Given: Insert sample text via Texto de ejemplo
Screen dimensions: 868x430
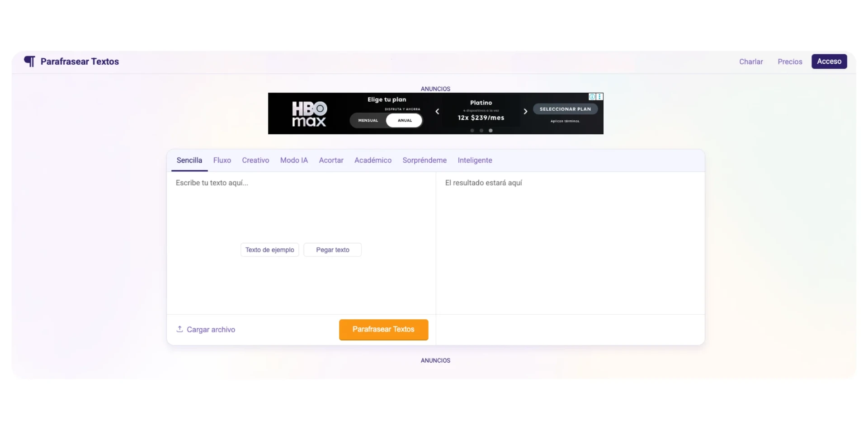Looking at the screenshot, I should (269, 250).
